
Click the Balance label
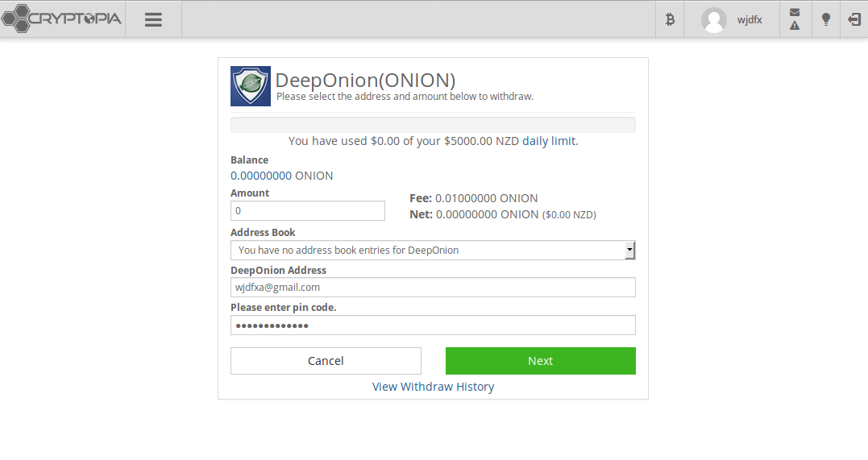point(250,160)
